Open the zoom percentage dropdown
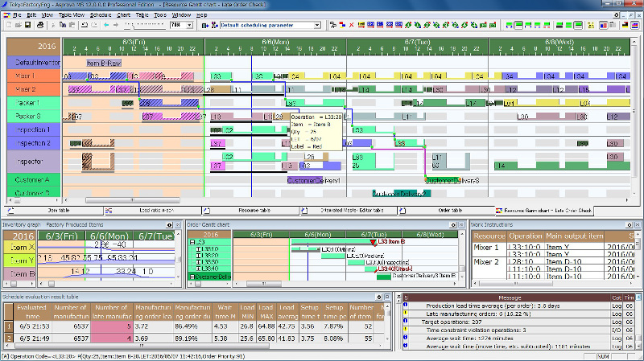This screenshot has width=644, height=361. pos(190,25)
